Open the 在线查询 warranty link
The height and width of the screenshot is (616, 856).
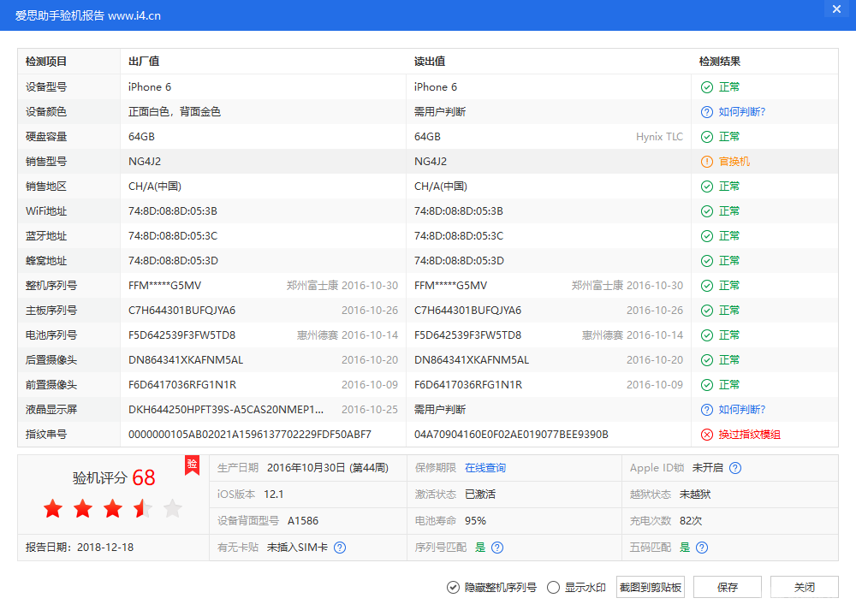pyautogui.click(x=484, y=468)
